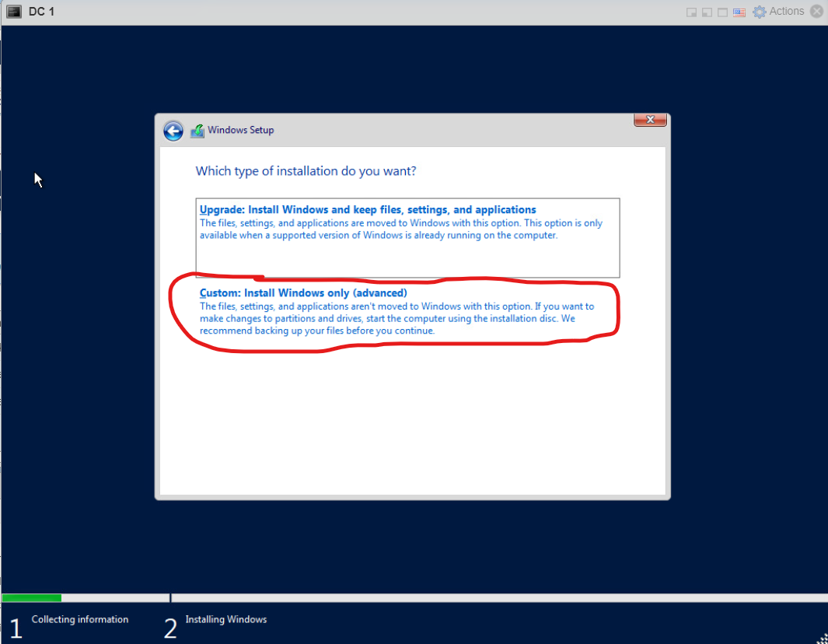Screen dimensions: 828x644
Task: Click the 'Collecting information' step label
Action: pyautogui.click(x=80, y=619)
